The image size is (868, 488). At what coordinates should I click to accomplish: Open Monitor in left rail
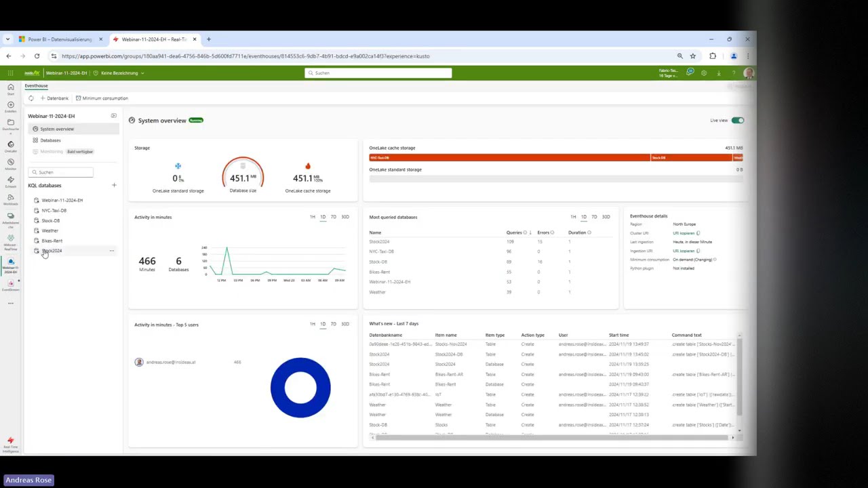click(x=10, y=164)
